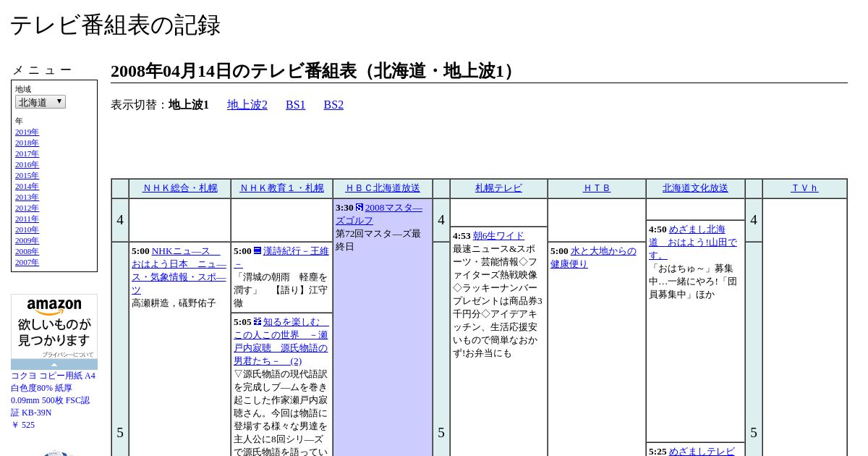Open the コクヨ コピー用紙 A4 product link
868x456 pixels.
click(53, 394)
